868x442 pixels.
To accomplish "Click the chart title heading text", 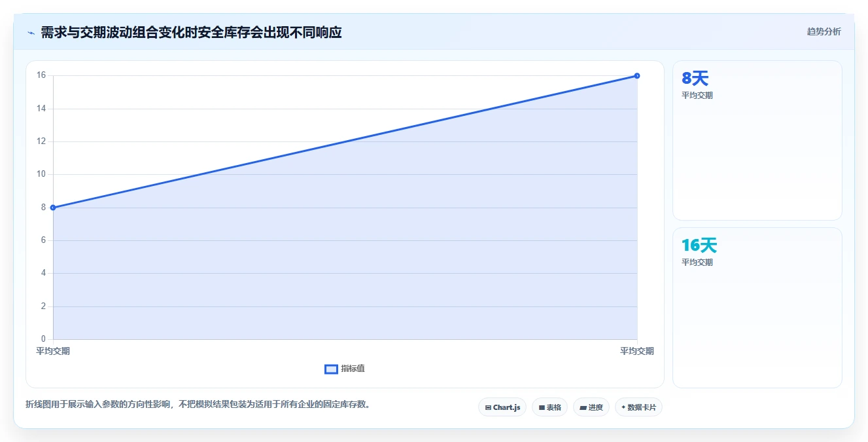I will click(191, 32).
